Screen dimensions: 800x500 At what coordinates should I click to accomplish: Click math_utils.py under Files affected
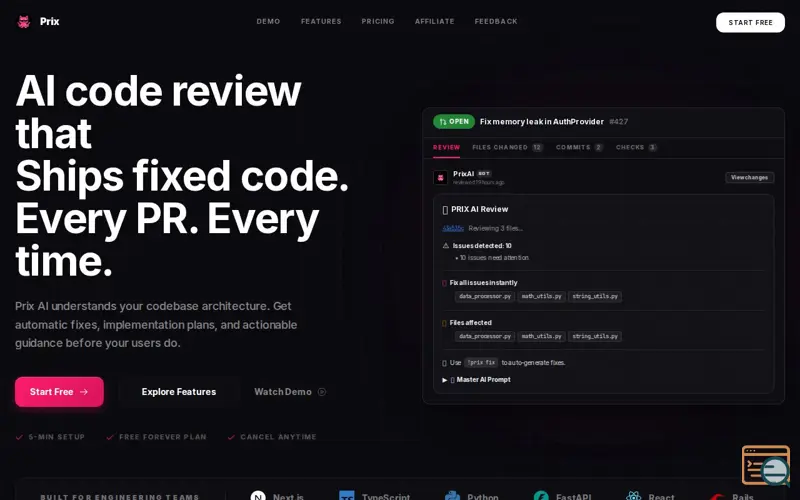coord(541,336)
